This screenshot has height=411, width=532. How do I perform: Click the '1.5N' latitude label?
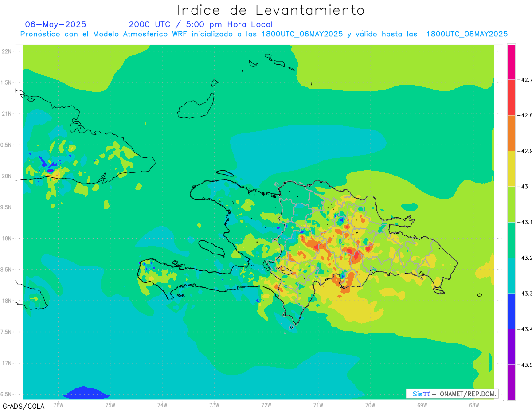click(x=6, y=82)
